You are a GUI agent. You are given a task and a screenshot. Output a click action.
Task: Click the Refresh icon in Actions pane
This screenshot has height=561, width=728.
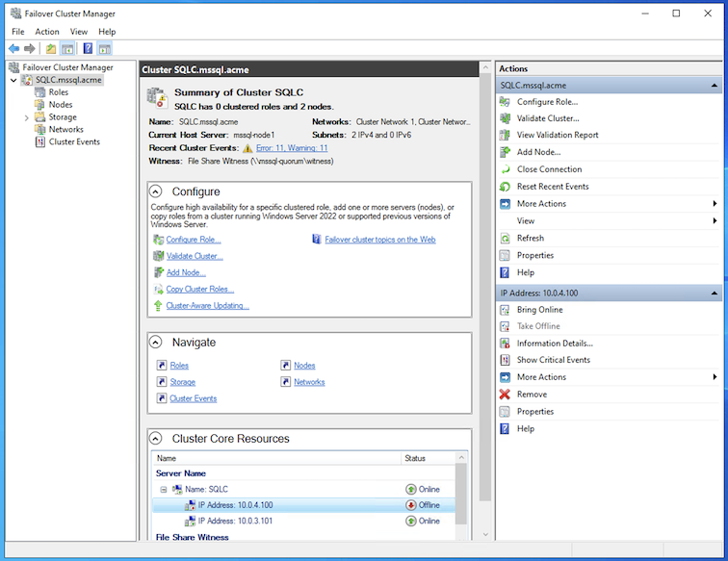[505, 238]
